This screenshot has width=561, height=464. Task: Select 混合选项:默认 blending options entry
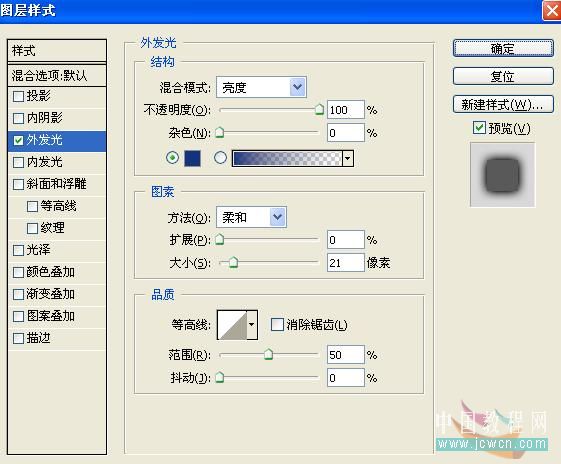tap(57, 75)
